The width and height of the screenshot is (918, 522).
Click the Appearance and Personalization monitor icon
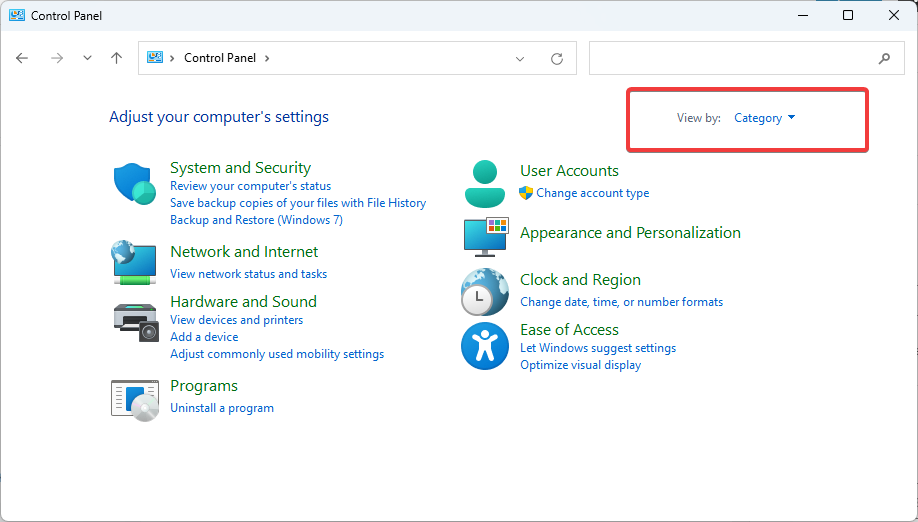tap(486, 237)
